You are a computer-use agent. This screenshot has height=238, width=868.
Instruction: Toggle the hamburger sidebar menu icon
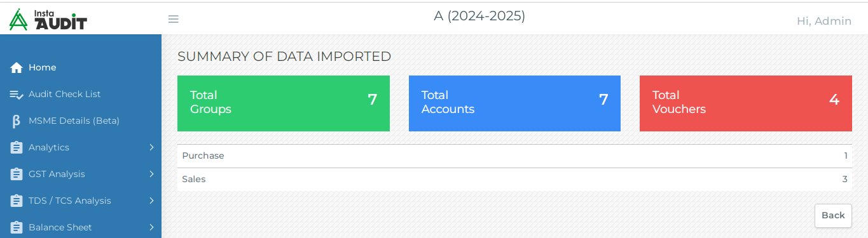173,19
